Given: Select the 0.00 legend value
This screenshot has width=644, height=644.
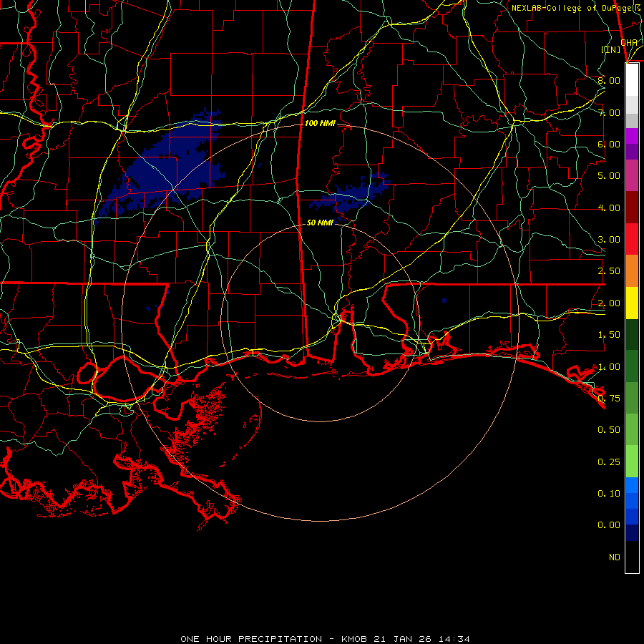Looking at the screenshot, I should [x=609, y=525].
